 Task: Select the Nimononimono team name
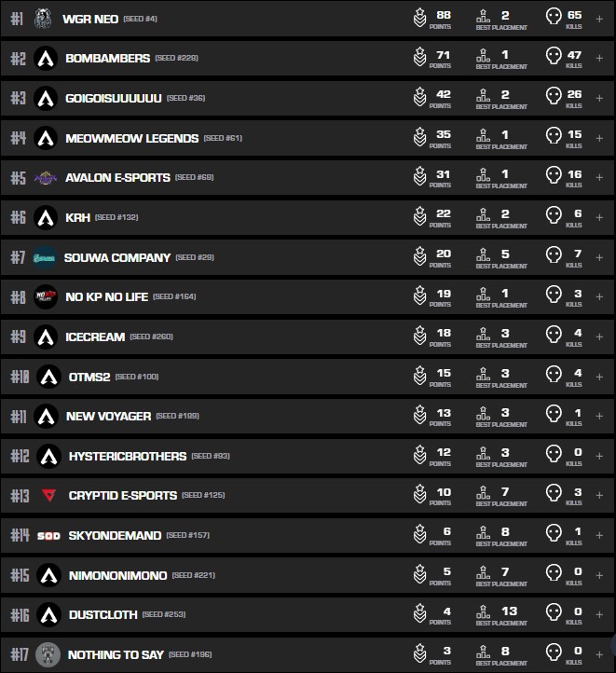point(117,575)
